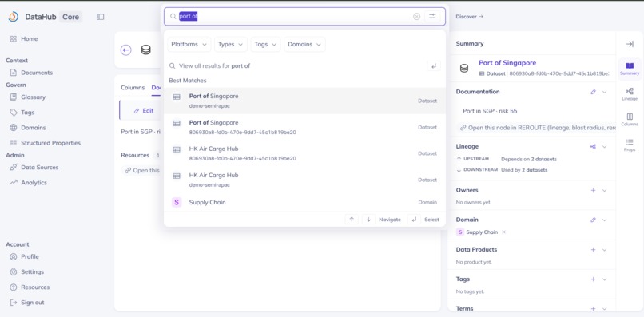The image size is (644, 317).
Task: Open the Discover link
Action: [x=470, y=17]
